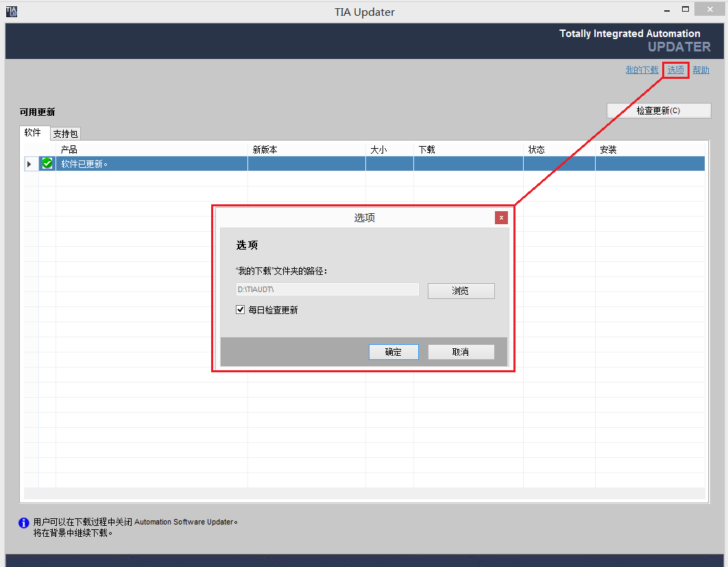This screenshot has width=728, height=567.
Task: Click the download folder path field
Action: [x=327, y=289]
